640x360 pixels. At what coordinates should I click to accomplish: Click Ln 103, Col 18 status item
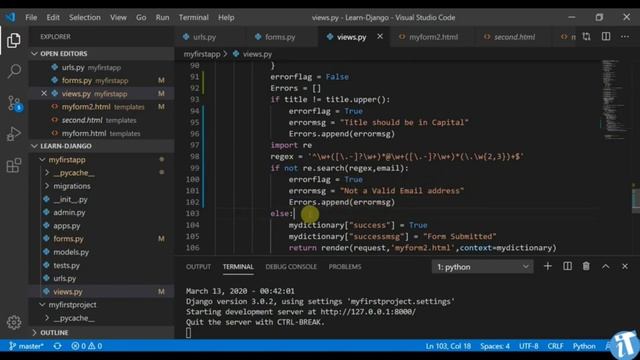[x=448, y=346]
